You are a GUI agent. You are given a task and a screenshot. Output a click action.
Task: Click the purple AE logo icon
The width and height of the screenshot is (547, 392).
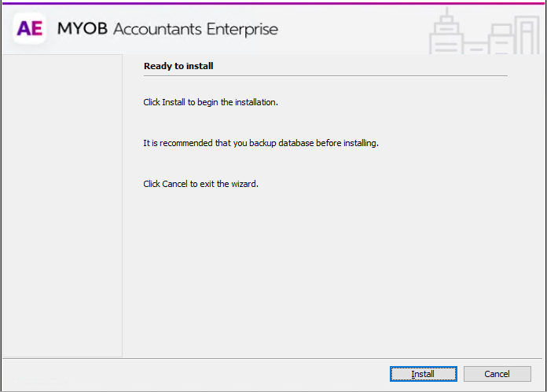30,29
